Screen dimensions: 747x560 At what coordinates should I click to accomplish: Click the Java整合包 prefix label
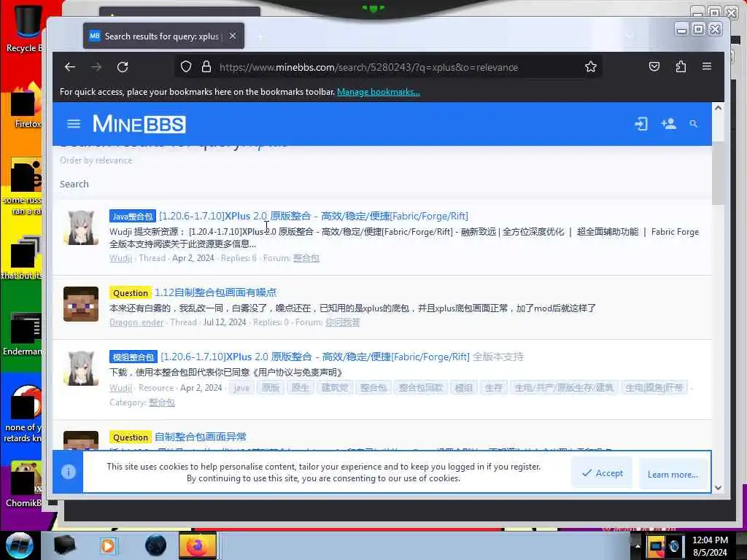click(x=133, y=217)
